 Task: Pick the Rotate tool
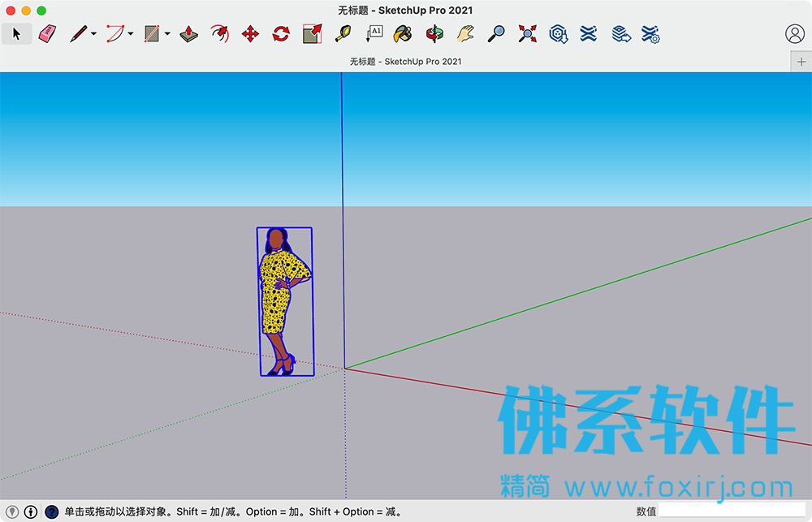click(x=281, y=34)
